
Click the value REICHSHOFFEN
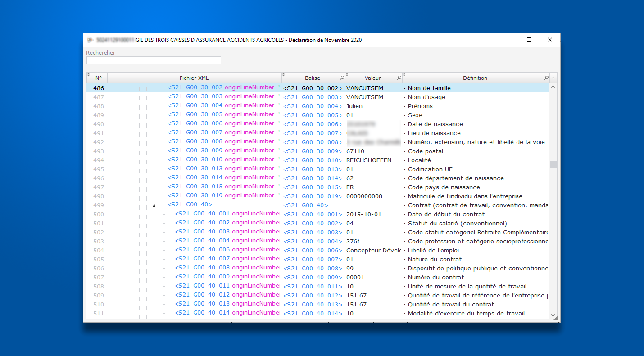click(x=369, y=160)
